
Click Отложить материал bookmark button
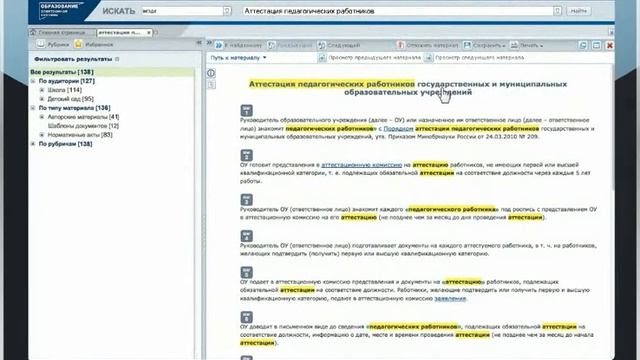(x=427, y=45)
